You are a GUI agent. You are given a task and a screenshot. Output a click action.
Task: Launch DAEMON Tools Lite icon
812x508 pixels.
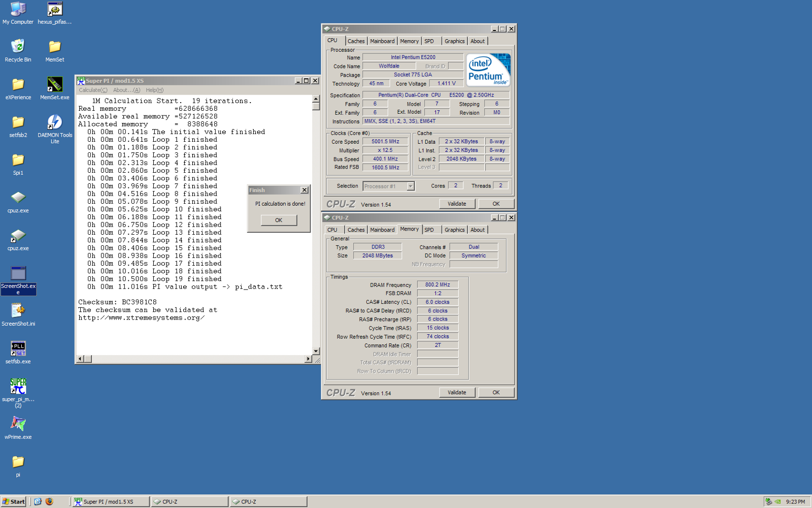point(55,129)
